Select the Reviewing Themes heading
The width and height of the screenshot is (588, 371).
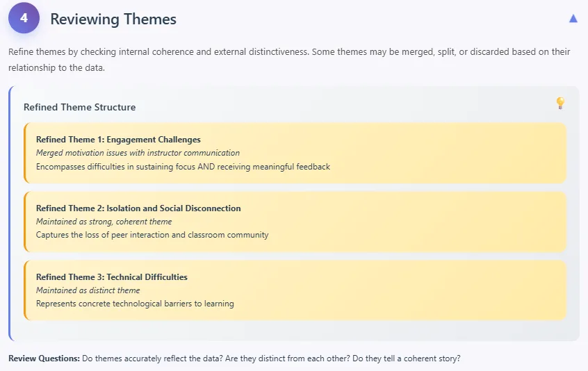click(113, 19)
